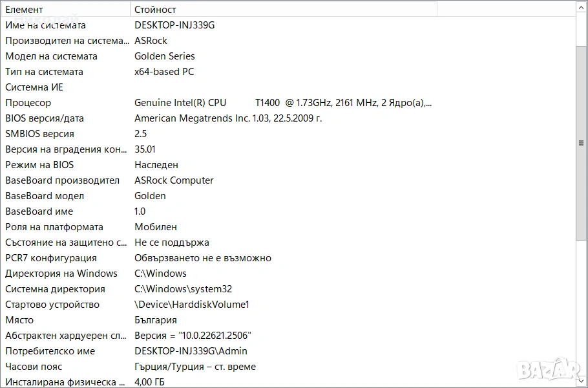Select the Име на системата row
Screen dimensions: 588x388
(x=45, y=25)
